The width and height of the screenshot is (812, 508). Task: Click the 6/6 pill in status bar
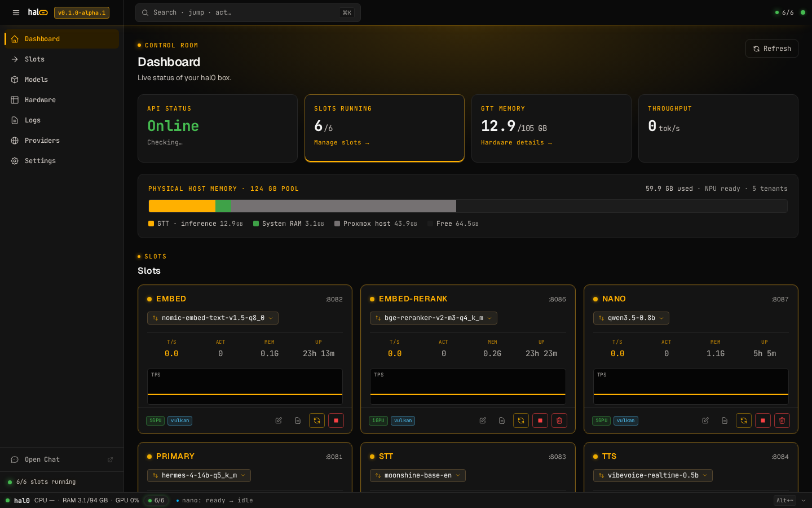click(x=156, y=500)
